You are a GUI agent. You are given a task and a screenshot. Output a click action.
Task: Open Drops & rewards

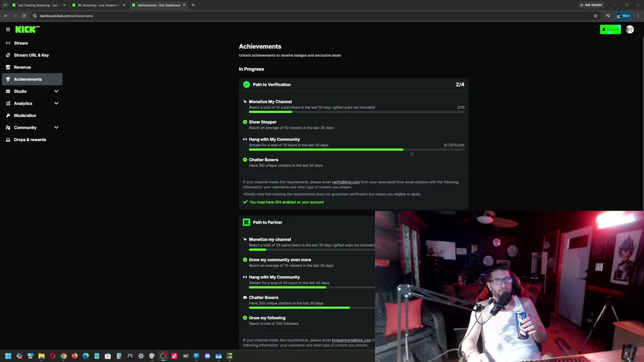coord(32,140)
